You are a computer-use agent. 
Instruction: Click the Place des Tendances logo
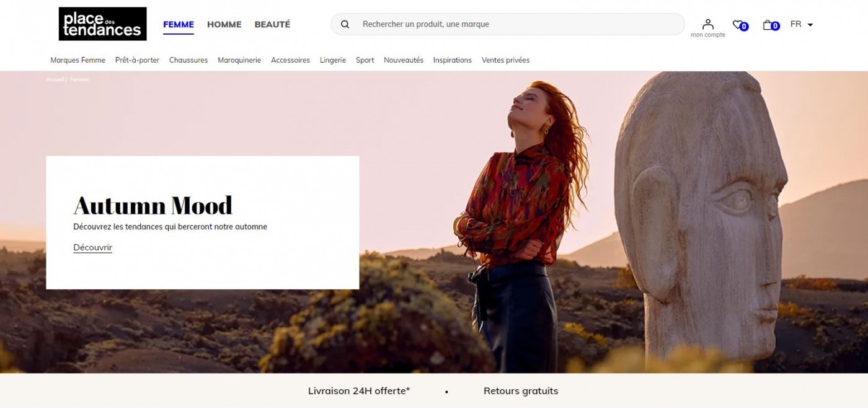pos(102,24)
